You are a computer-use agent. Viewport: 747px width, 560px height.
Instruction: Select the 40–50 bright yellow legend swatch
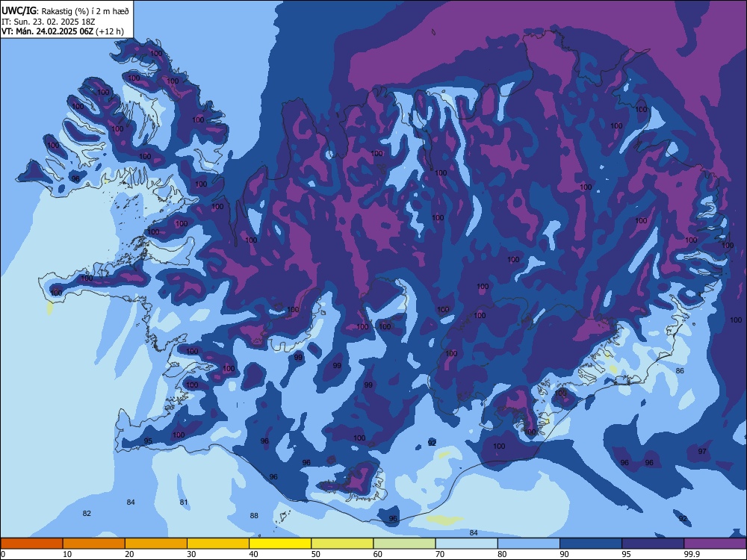280,544
